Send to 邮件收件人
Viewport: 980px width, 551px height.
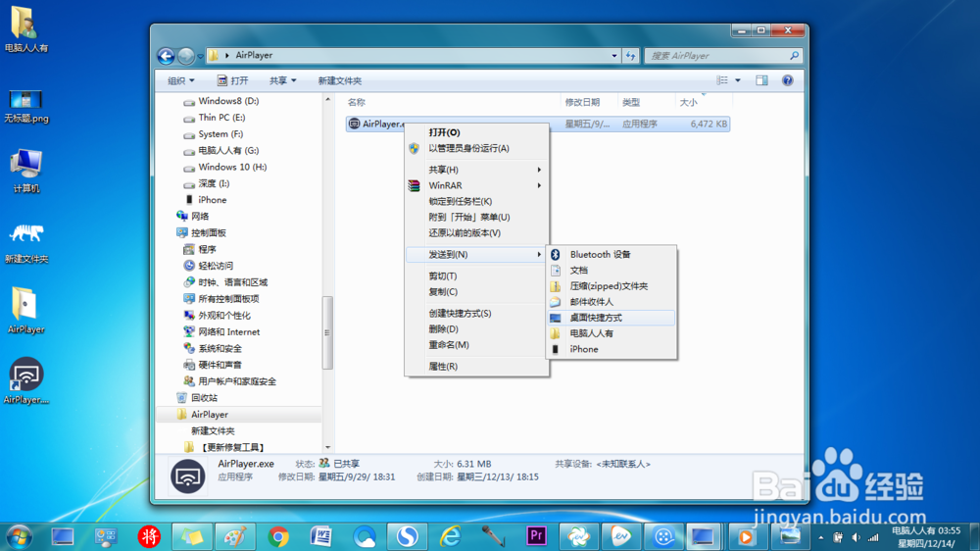612,301
